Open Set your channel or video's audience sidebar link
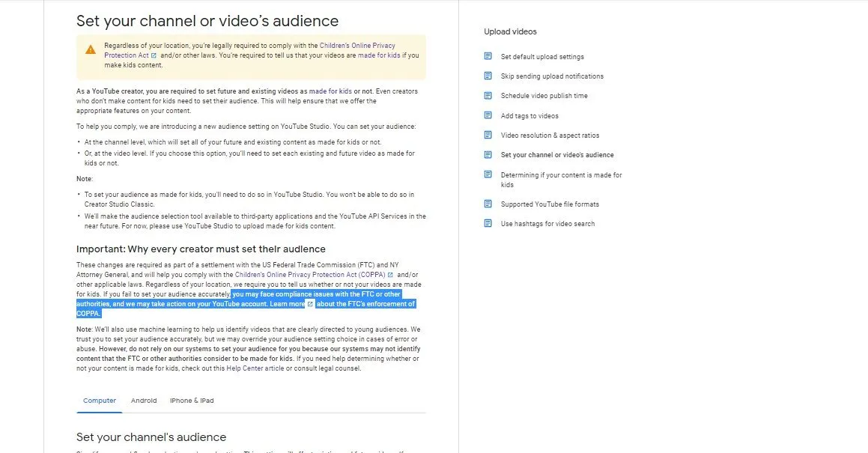 click(557, 155)
